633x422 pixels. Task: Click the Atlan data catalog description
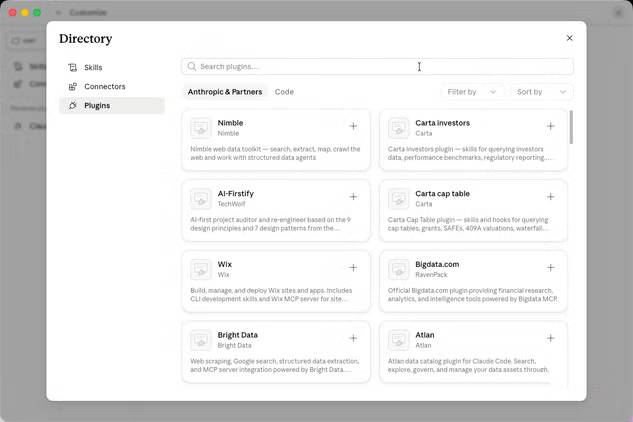click(x=468, y=365)
